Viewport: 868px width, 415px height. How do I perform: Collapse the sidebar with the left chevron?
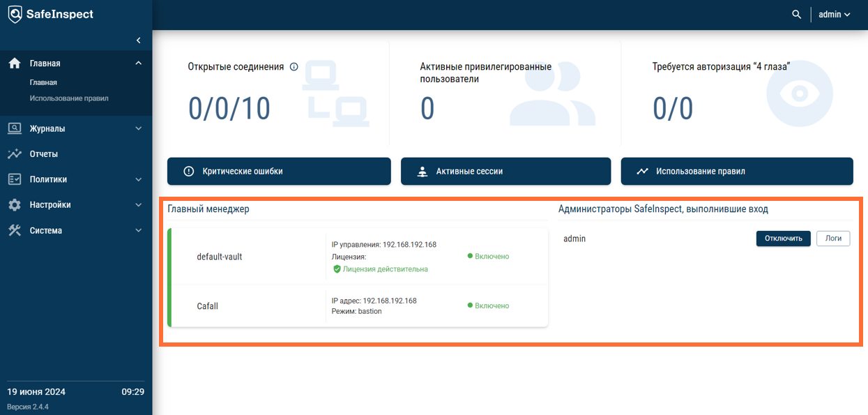point(138,40)
